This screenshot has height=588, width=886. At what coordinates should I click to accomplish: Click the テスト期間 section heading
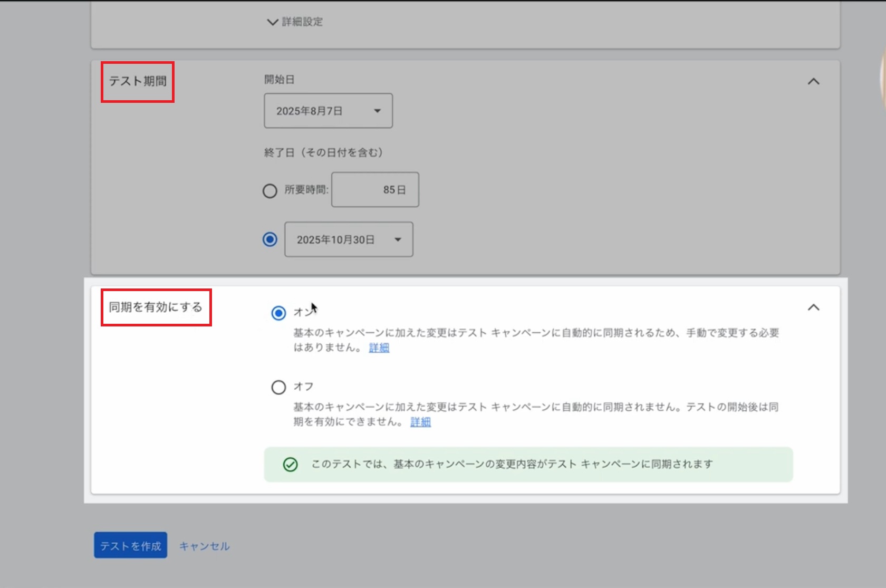point(138,81)
